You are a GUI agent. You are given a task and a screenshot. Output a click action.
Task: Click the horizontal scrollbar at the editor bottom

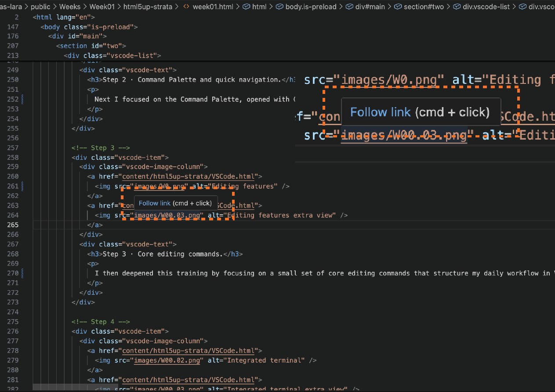[57, 387]
